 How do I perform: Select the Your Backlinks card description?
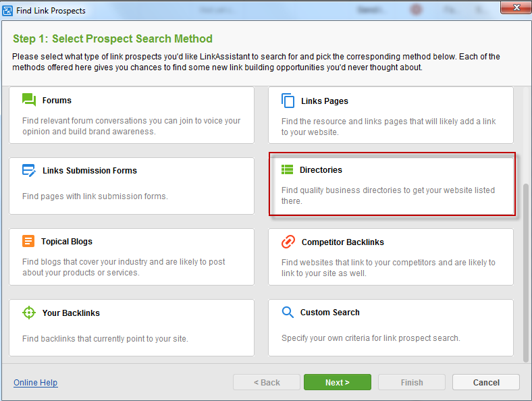click(x=105, y=339)
